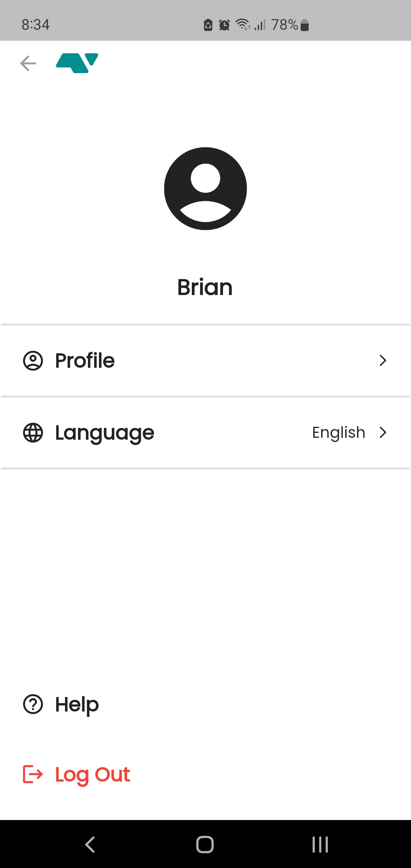Tap the Android home navigation button
This screenshot has width=411, height=868.
pos(205,844)
